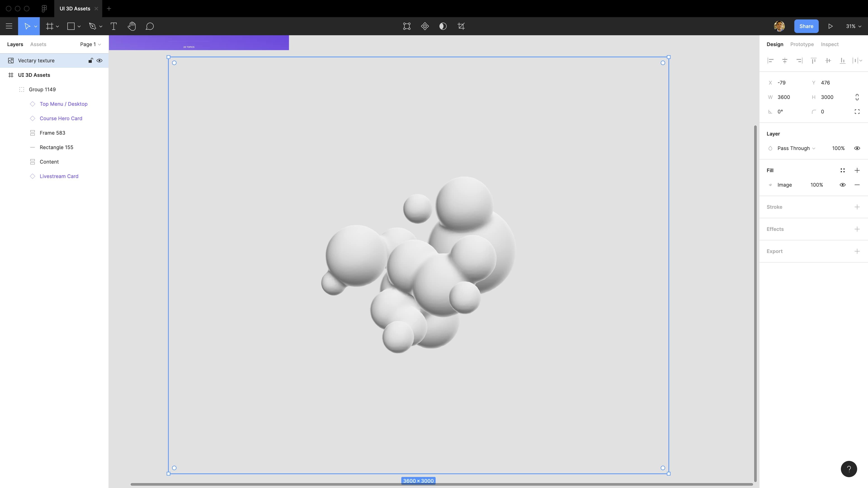Select the Crop image icon
The height and width of the screenshot is (488, 868).
point(461,26)
